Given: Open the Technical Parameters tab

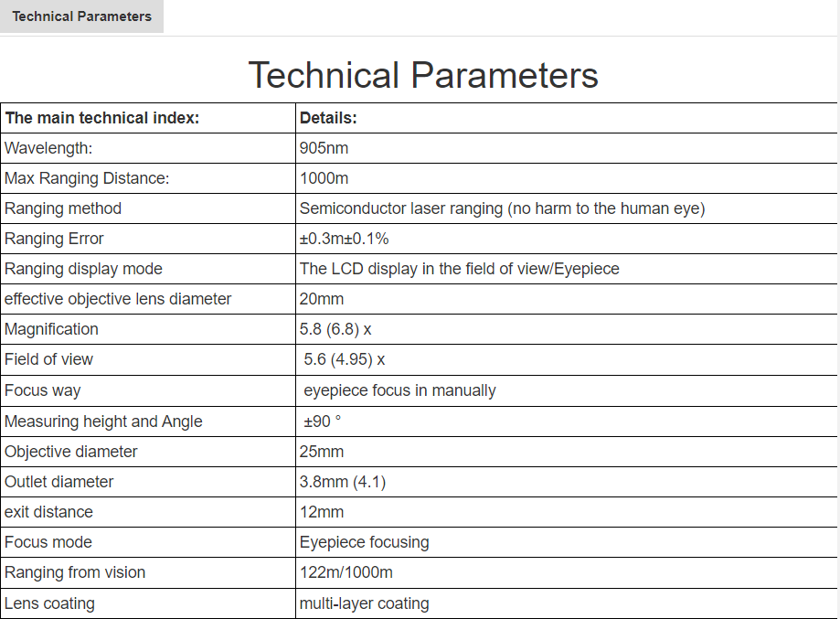Looking at the screenshot, I should pyautogui.click(x=81, y=16).
